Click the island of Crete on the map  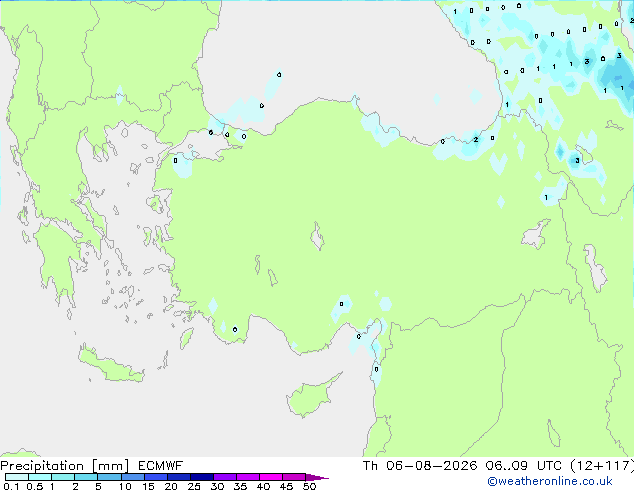click(111, 366)
